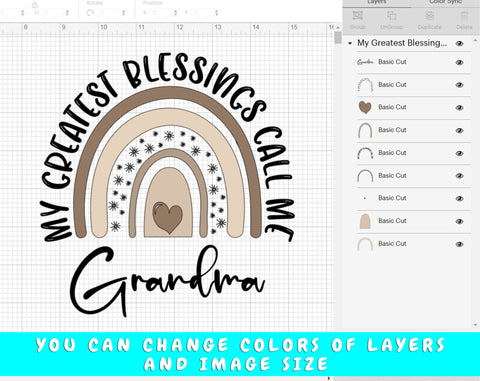The height and width of the screenshot is (381, 480).
Task: Adjust the width stepper arrows
Action: 22,13
